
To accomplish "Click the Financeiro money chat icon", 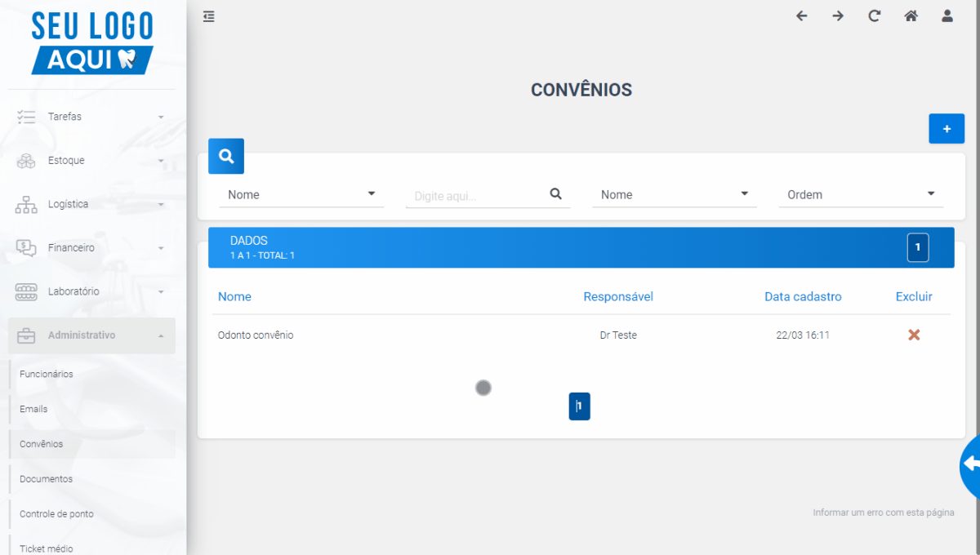I will [x=26, y=248].
